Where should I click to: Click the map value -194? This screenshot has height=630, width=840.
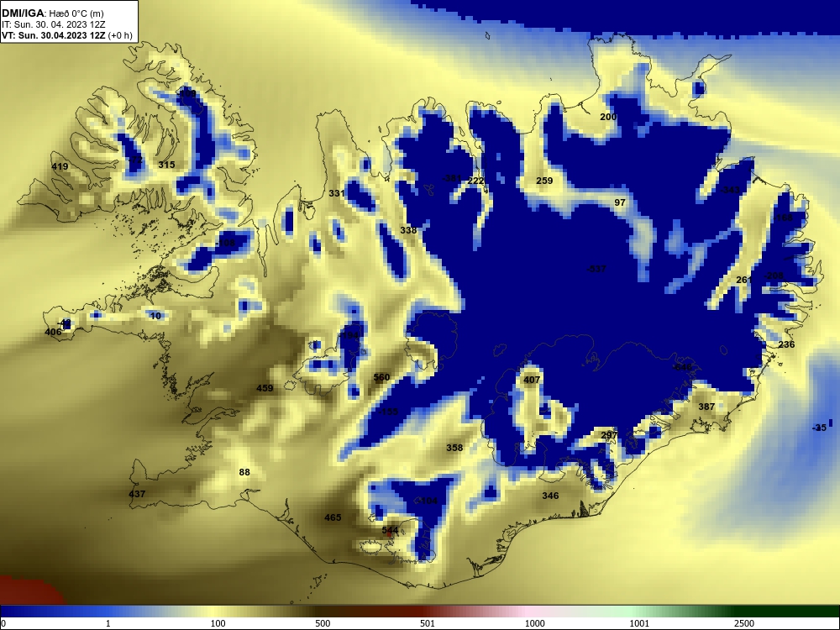point(349,335)
